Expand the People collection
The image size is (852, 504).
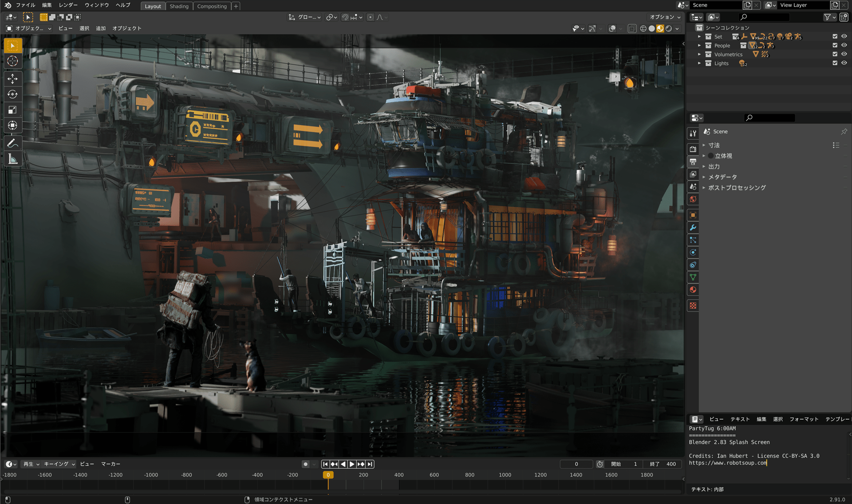pyautogui.click(x=699, y=46)
